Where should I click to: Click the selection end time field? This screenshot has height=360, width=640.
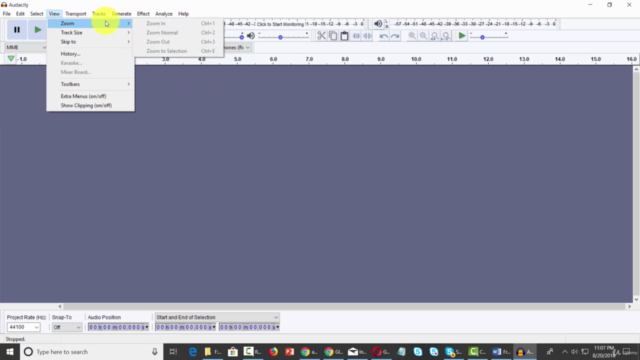249,327
